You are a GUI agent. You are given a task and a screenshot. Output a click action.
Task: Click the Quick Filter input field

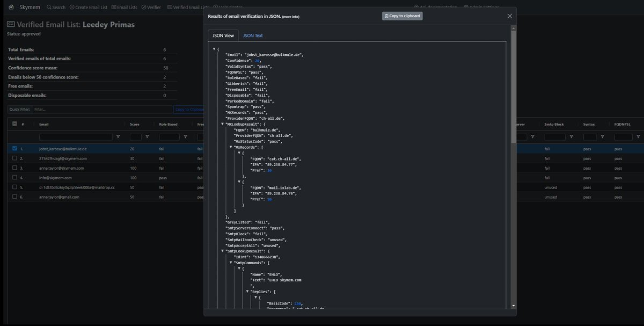102,110
